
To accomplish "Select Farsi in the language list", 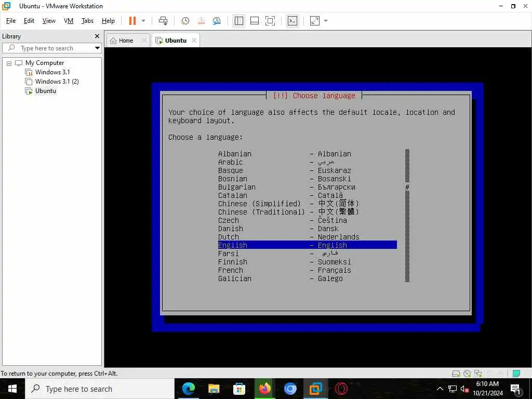I will click(308, 254).
